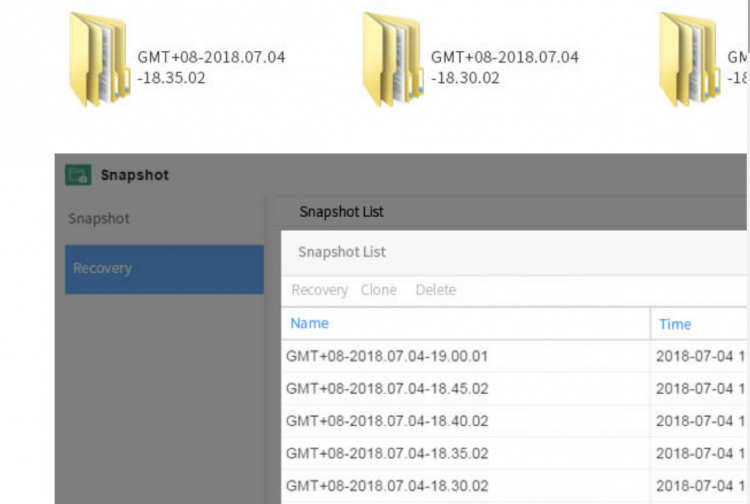
Task: Select snapshot row GMT+08-2018.07.04-18.45.02
Action: point(387,388)
